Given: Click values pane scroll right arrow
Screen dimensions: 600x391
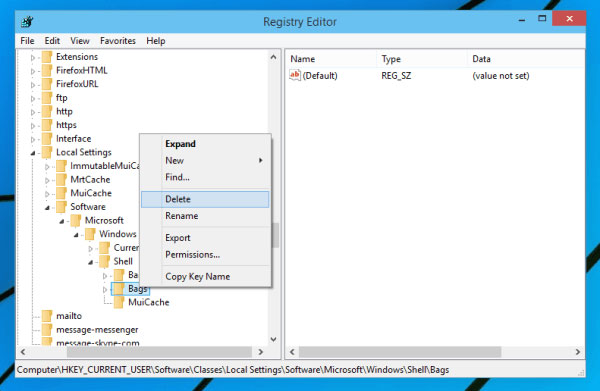Looking at the screenshot, I should tap(578, 352).
